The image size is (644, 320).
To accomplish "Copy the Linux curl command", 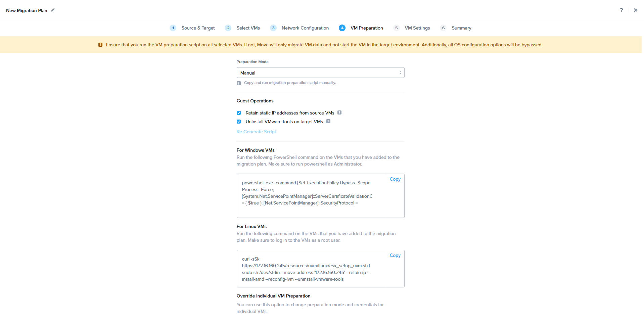I will (x=395, y=256).
